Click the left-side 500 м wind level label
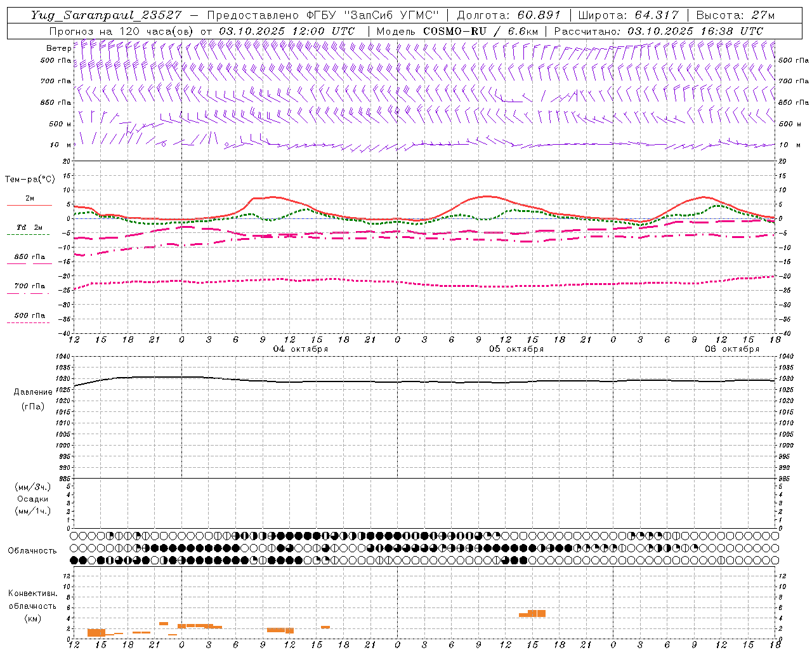The image size is (812, 650). coord(61,124)
